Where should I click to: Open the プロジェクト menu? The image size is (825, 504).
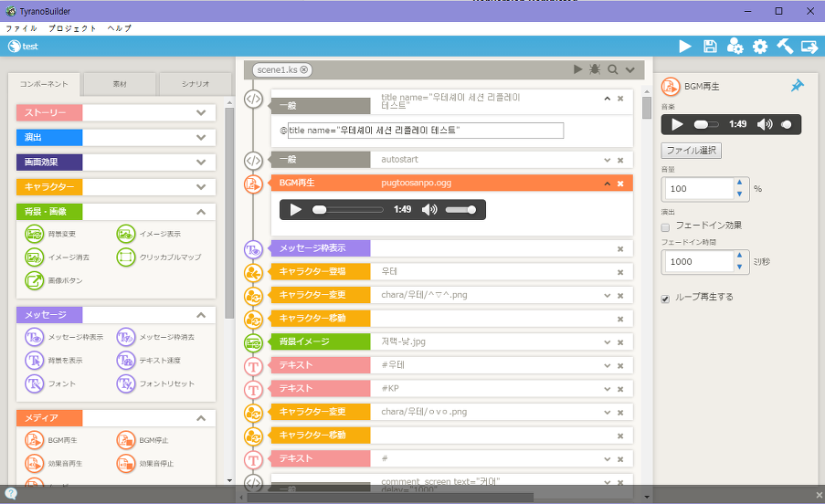[x=72, y=28]
